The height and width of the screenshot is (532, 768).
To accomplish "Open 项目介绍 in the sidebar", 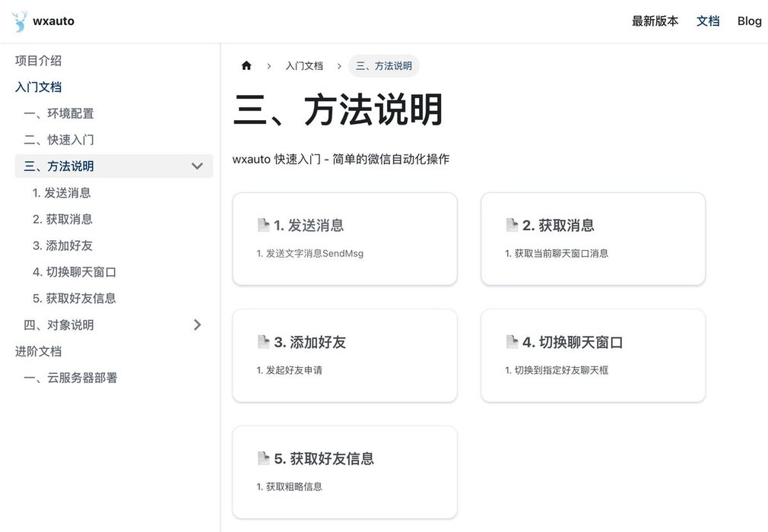I will 38,61.
